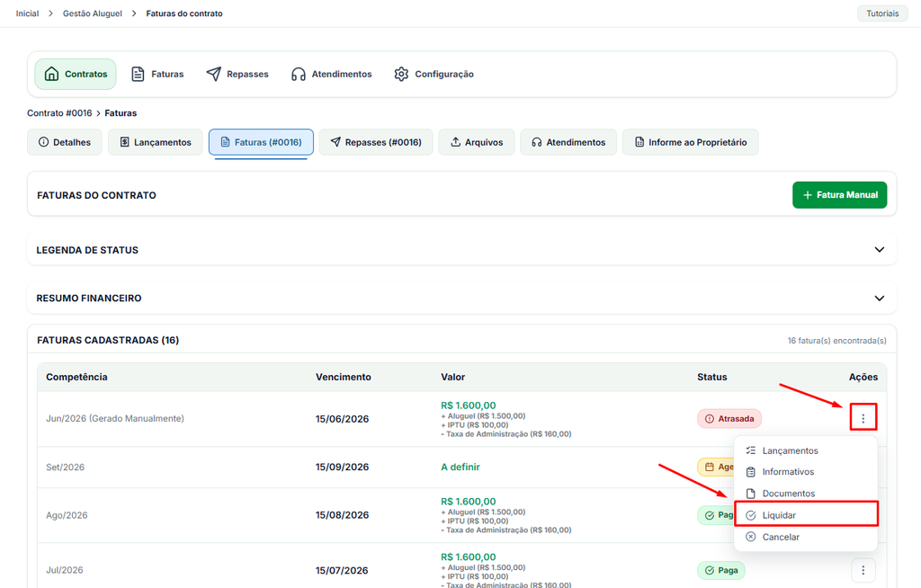Switch to the Detalhes contract tab
Image resolution: width=921 pixels, height=588 pixels.
click(x=65, y=142)
